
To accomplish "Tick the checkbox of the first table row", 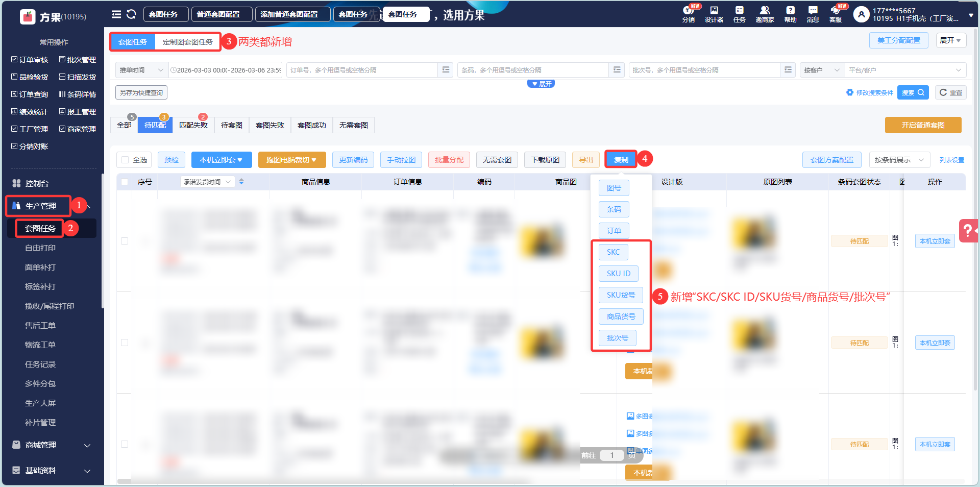I will pyautogui.click(x=125, y=241).
